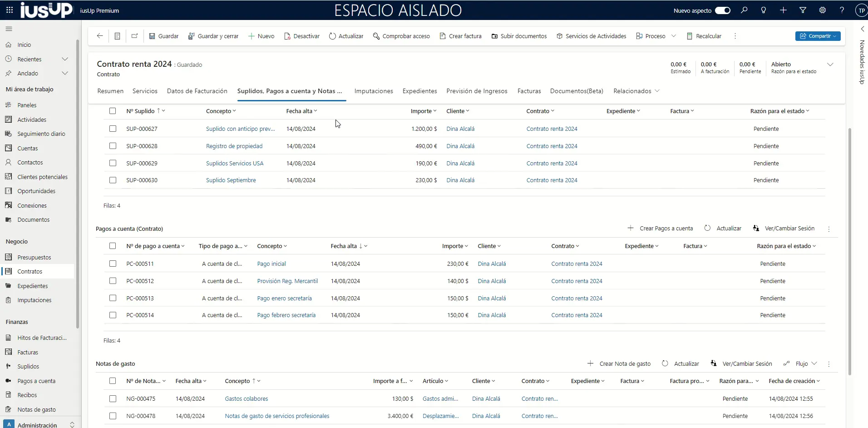
Task: Open the lightbulb assistant icon
Action: coord(764,10)
